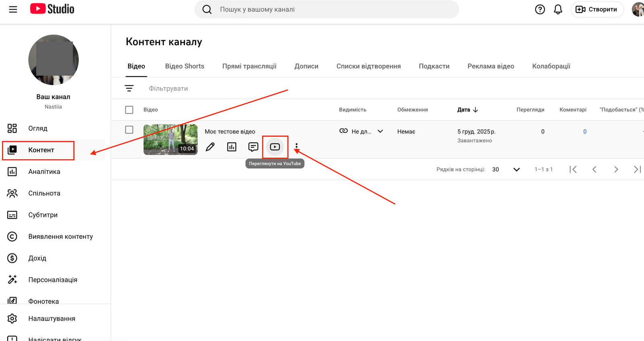This screenshot has height=341, width=644.
Task: Open the comments count link 0
Action: click(585, 131)
